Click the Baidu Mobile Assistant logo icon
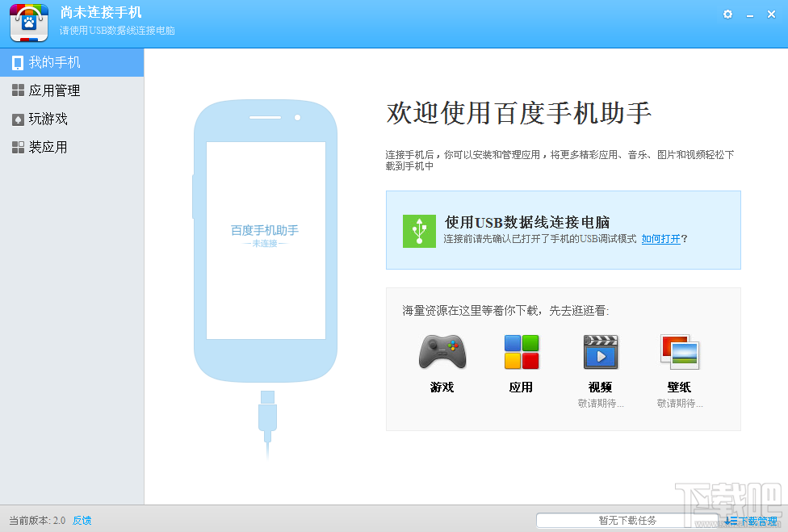The height and width of the screenshot is (532, 788). (29, 23)
